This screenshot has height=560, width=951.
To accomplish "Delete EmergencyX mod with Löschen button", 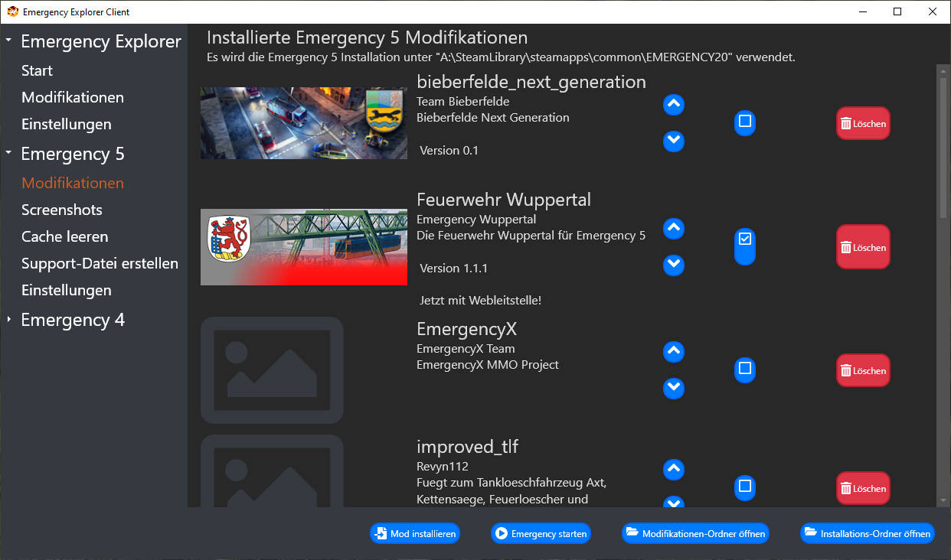I will click(x=863, y=370).
